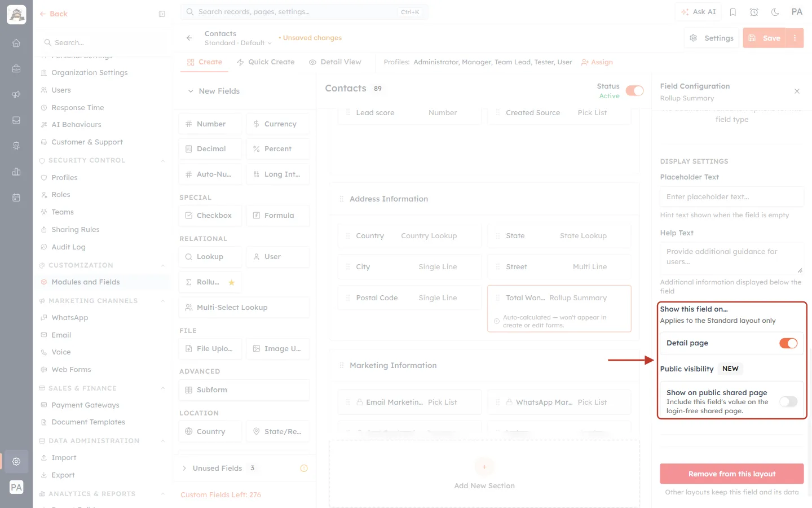Click the lock icon on Email Marketing field

tap(359, 402)
